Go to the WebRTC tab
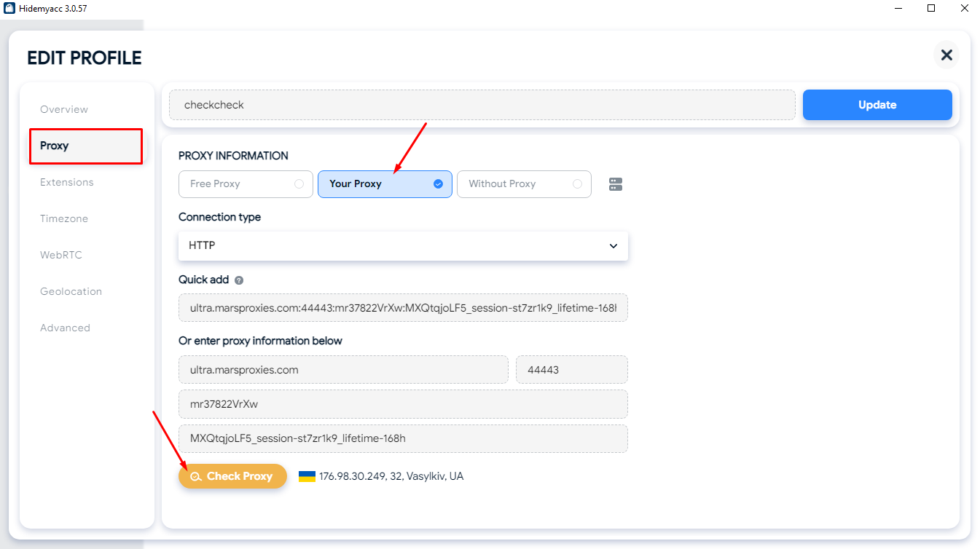Screen dimensions: 980x549 tap(61, 255)
